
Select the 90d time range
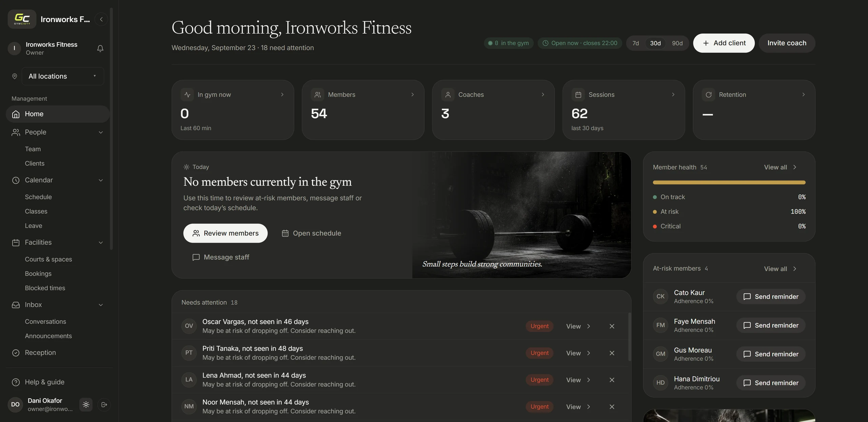pos(677,43)
